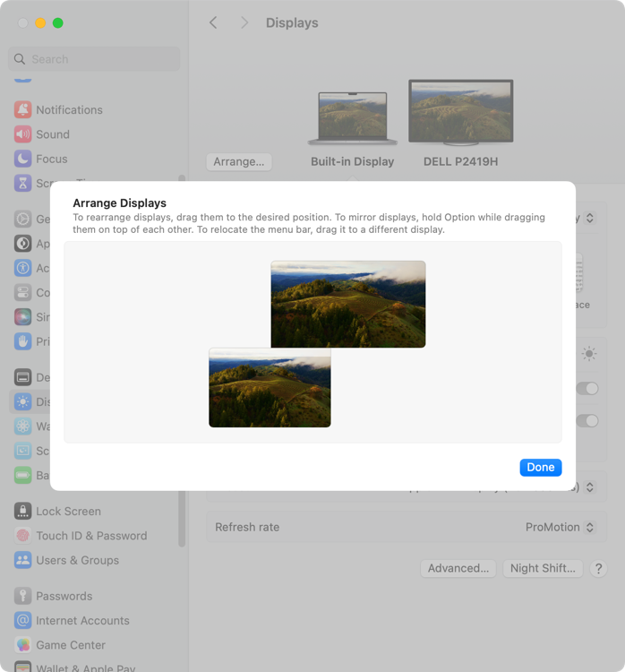Open Accessibility icon in sidebar
The image size is (625, 672).
(x=22, y=268)
